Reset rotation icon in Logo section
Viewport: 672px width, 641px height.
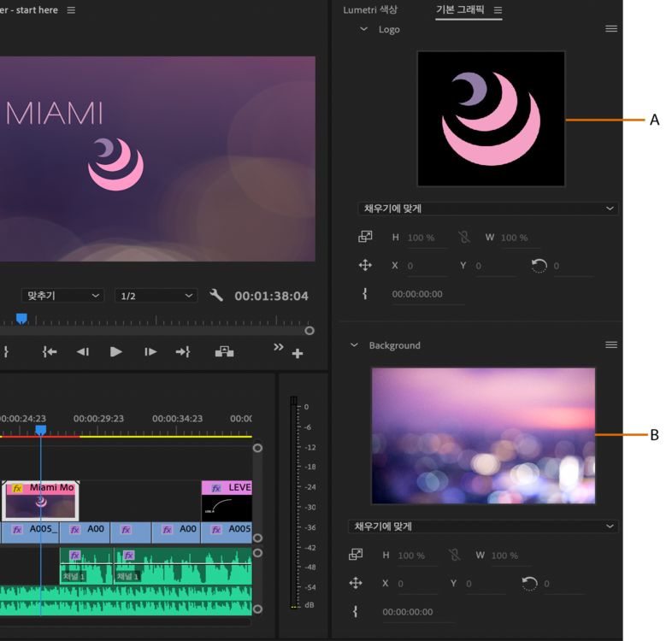539,266
